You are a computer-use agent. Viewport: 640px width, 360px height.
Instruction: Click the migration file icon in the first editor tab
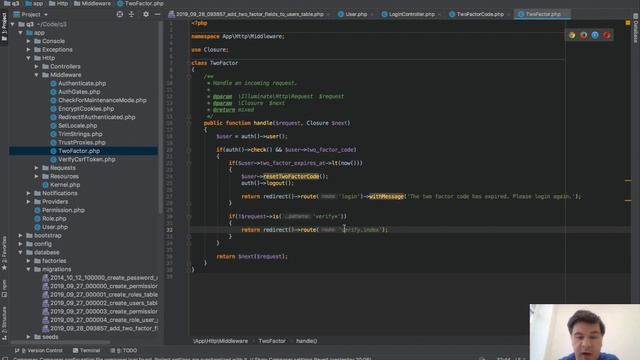(171, 14)
